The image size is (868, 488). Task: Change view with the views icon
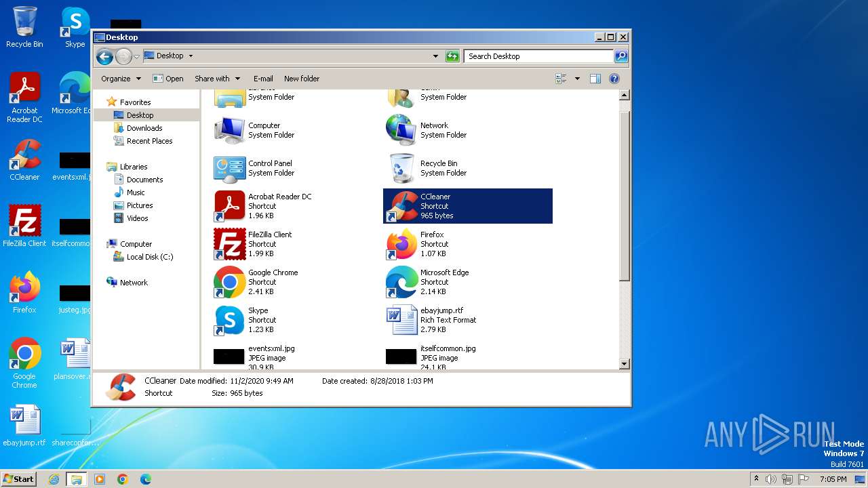pos(561,79)
